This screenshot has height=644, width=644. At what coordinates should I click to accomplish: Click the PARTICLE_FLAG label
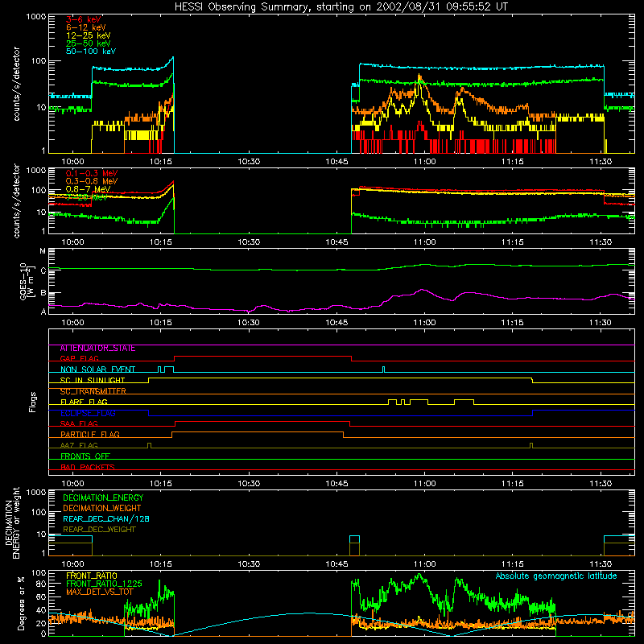[90, 435]
